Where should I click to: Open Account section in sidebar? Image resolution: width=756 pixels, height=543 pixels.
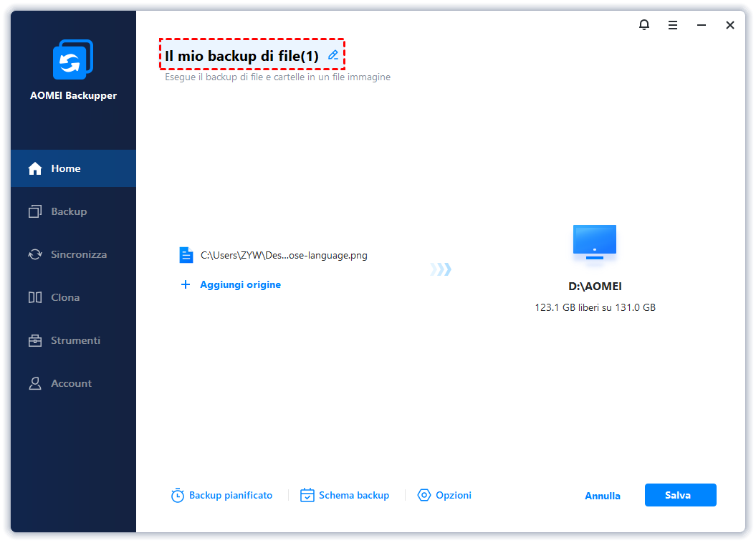click(x=73, y=383)
